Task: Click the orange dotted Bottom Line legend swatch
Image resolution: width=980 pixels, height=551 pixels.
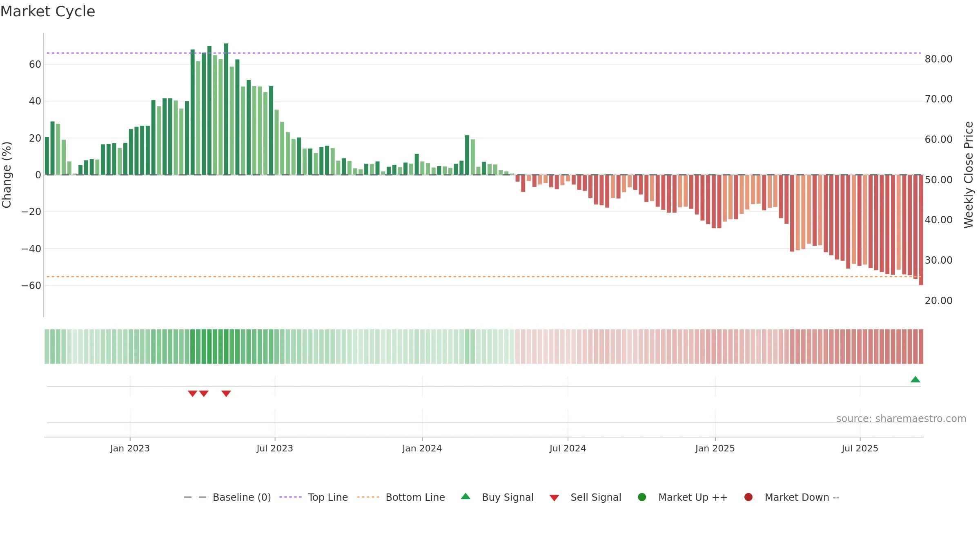Action: point(368,497)
